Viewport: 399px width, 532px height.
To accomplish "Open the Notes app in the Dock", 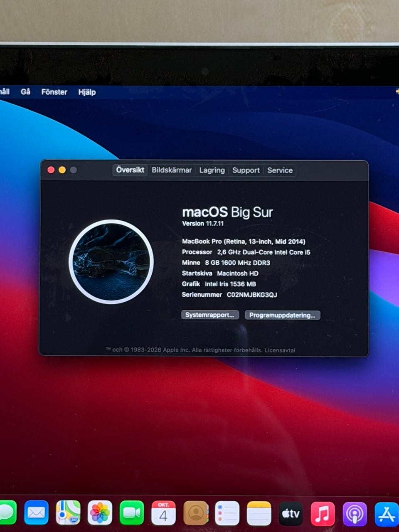I will point(259,513).
